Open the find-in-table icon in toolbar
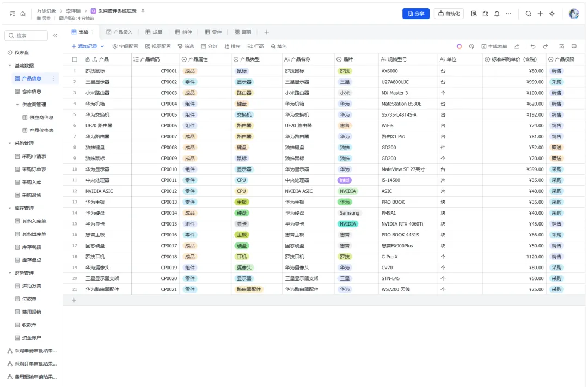 tap(561, 46)
